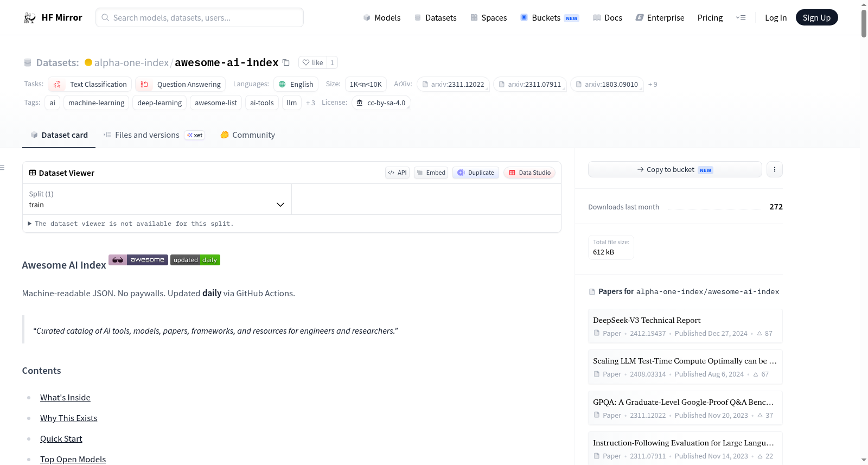Click the awesome-list tag
This screenshot has height=465, width=868.
216,103
